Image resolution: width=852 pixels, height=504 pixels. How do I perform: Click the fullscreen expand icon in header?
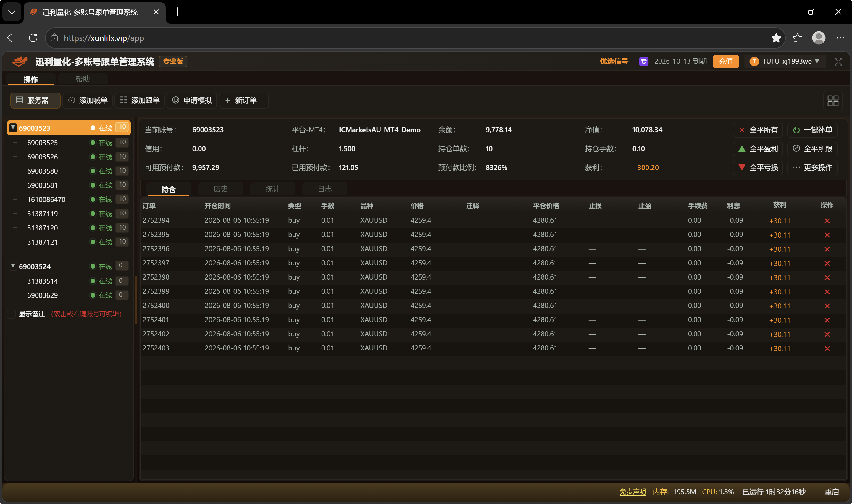[838, 62]
